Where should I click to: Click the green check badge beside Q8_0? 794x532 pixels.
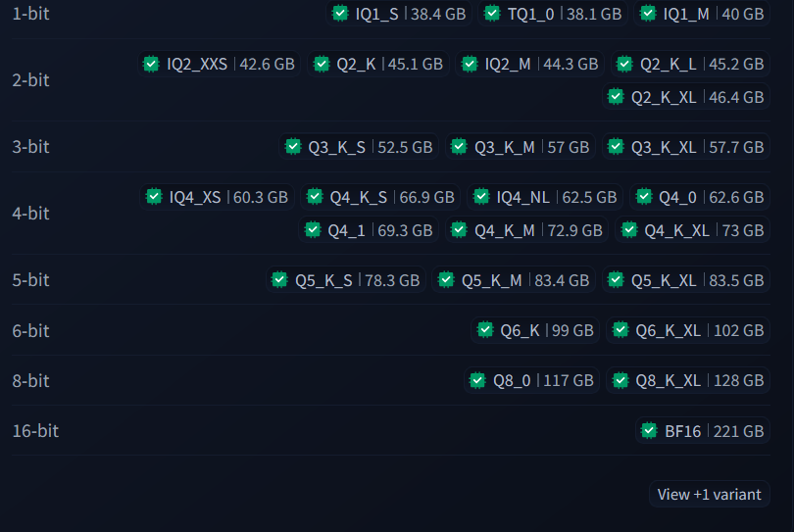pos(477,380)
